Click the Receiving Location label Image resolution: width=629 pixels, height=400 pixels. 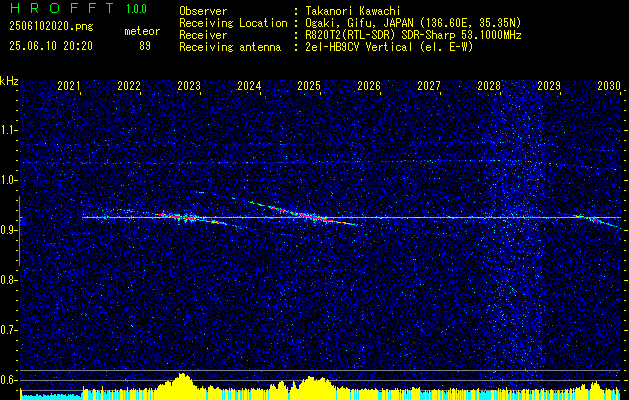(x=233, y=23)
